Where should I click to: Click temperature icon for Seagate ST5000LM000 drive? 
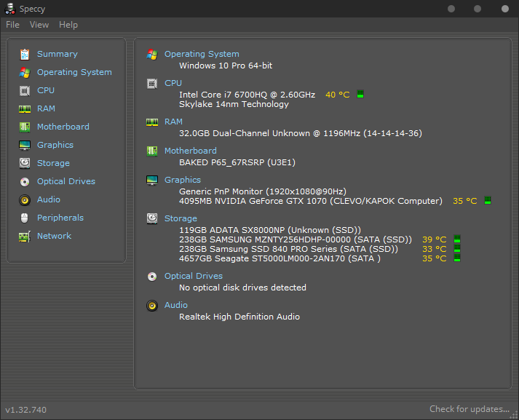[457, 258]
